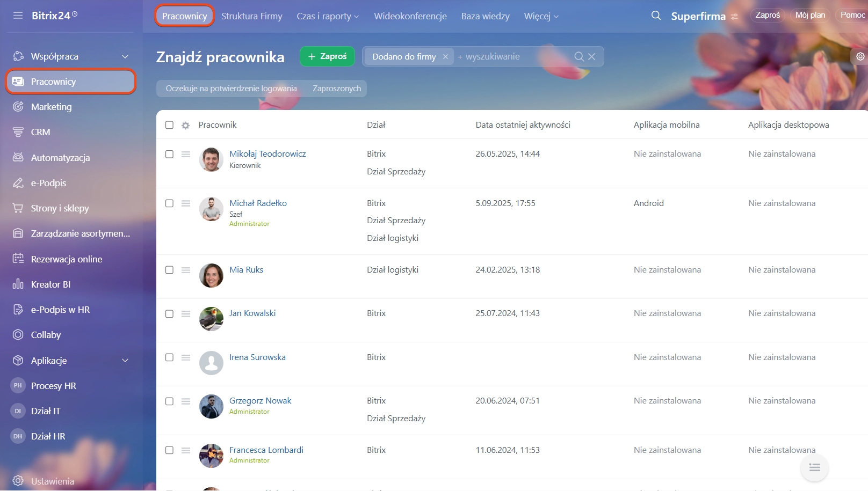The width and height of the screenshot is (868, 491).
Task: Open the page settings gear at right edge
Action: 860,56
